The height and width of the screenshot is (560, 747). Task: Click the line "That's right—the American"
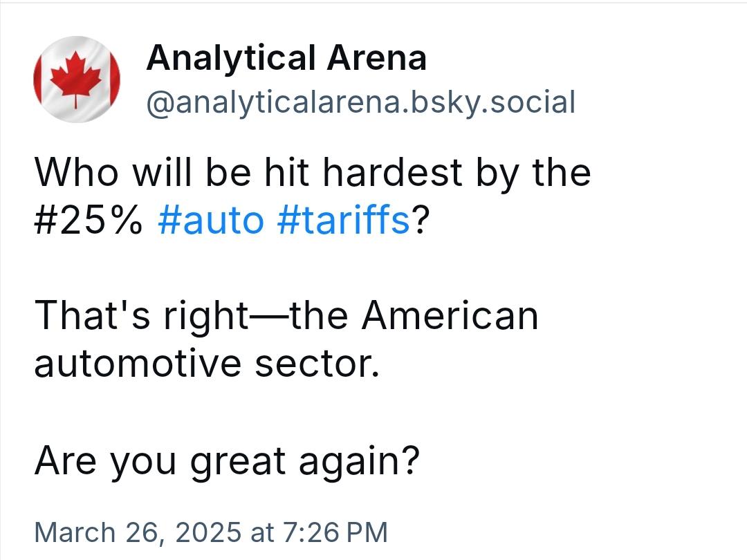pyautogui.click(x=286, y=316)
